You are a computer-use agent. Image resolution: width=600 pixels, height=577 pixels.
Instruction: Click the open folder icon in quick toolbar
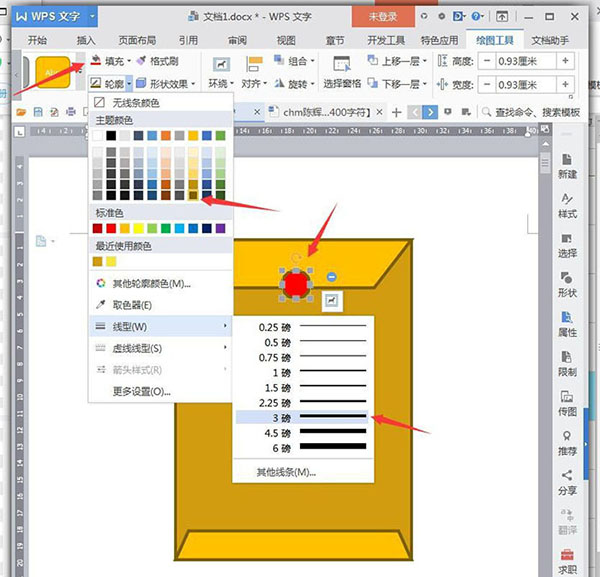point(21,112)
